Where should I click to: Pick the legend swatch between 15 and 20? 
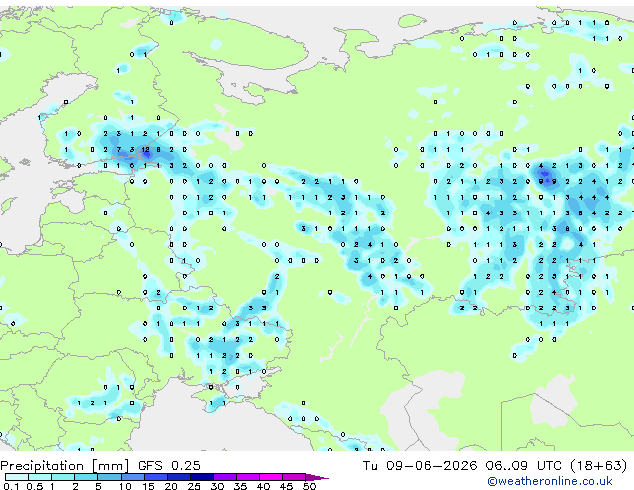coord(156,477)
